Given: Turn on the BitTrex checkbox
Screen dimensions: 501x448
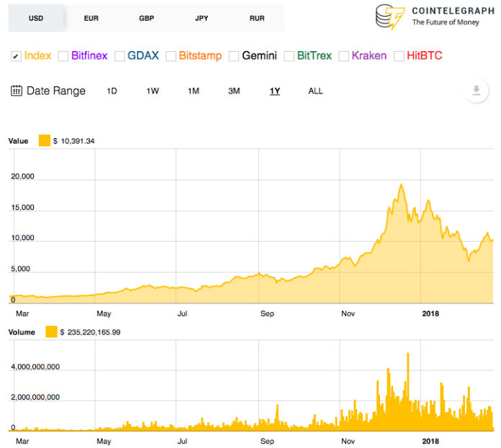Looking at the screenshot, I should click(x=289, y=56).
